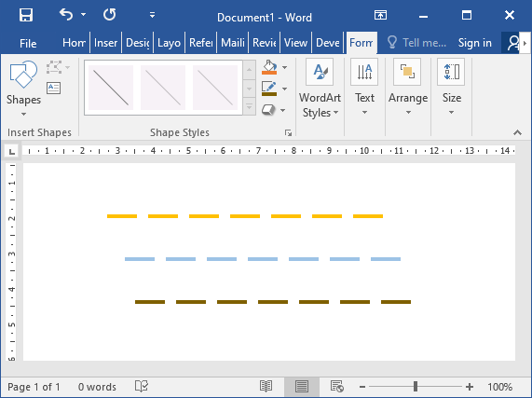The image size is (532, 398).
Task: Open the undo history dropdown arrow
Action: click(83, 15)
